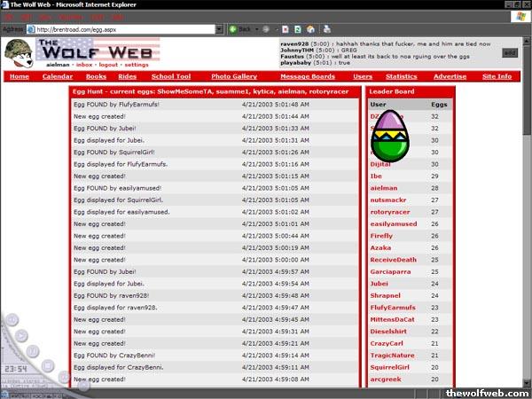Image resolution: width=532 pixels, height=399 pixels.
Task: Click the Home toolbar icon
Action: 311,29
